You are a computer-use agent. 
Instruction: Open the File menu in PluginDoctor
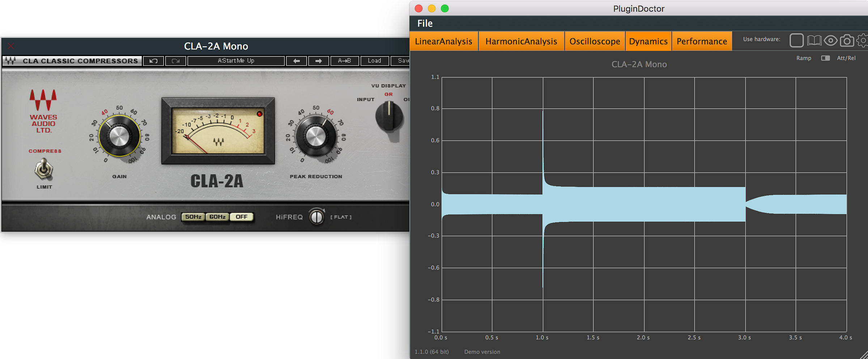tap(425, 23)
